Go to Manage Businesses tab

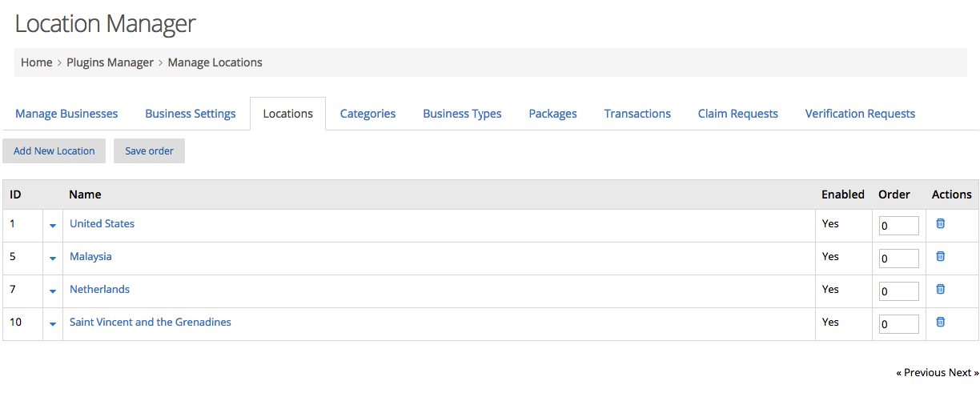pos(66,114)
